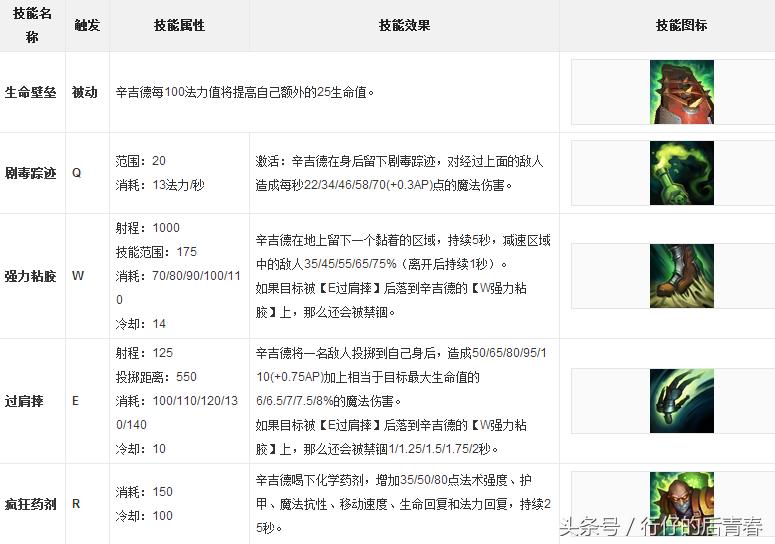This screenshot has width=775, height=544.
Task: Click the skill name 过肩摔
Action: (x=25, y=401)
